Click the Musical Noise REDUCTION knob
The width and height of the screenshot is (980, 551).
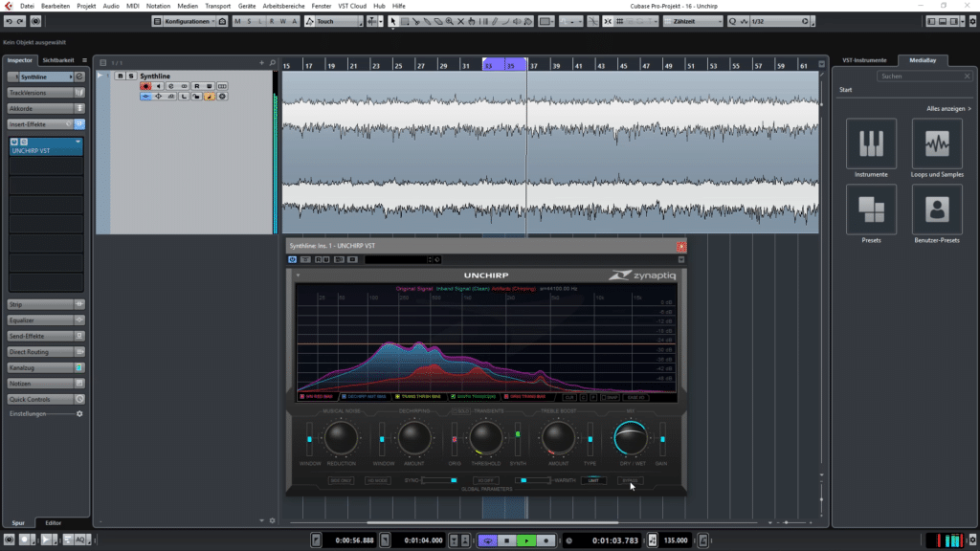pos(341,438)
